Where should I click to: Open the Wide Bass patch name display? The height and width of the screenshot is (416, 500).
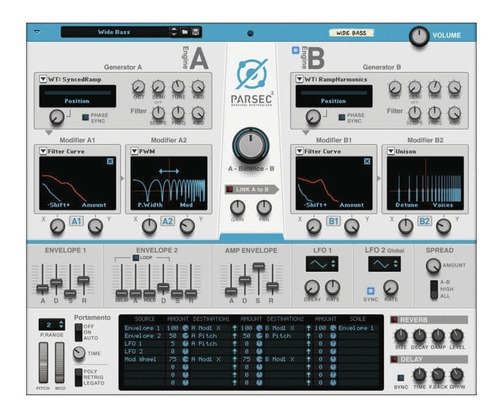pyautogui.click(x=114, y=32)
